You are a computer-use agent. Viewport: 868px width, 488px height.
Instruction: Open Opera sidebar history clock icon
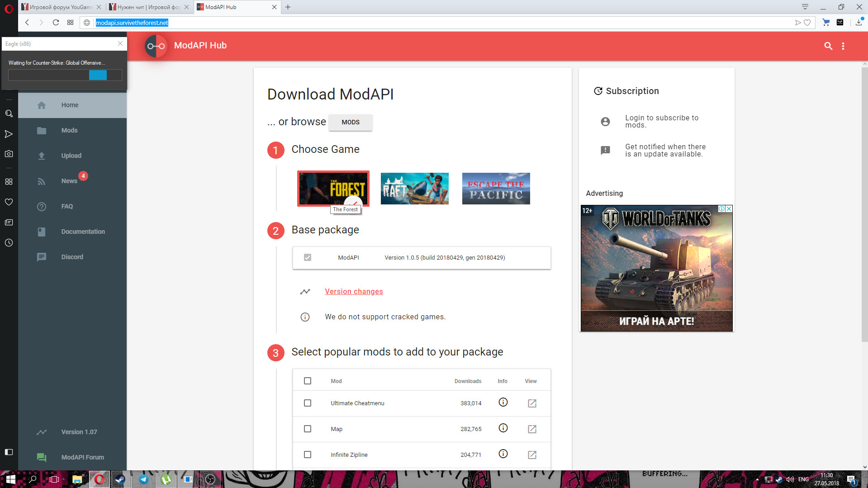pos(9,243)
